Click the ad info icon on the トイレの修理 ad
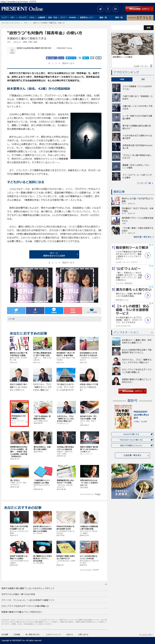 pyautogui.click(x=150, y=304)
